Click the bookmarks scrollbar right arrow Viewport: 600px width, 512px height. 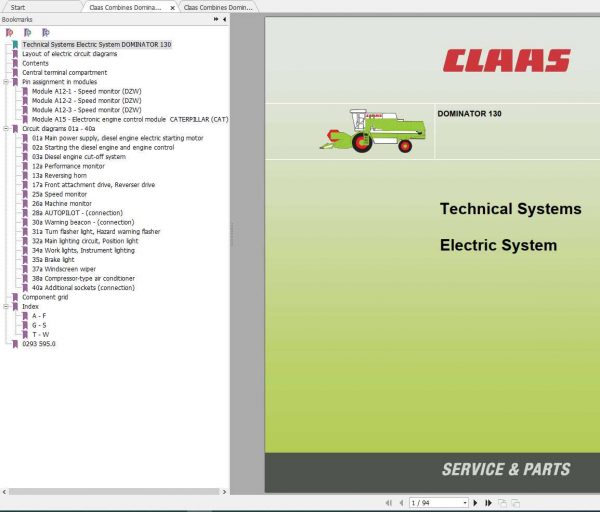(224, 492)
